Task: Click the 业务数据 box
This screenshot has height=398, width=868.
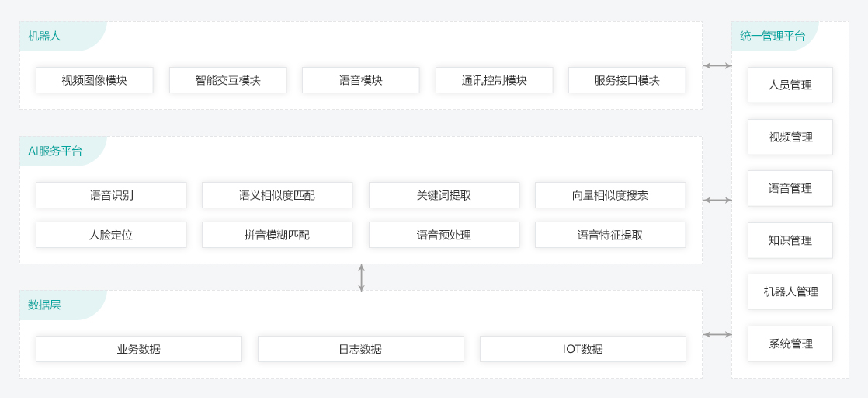Action: 138,349
